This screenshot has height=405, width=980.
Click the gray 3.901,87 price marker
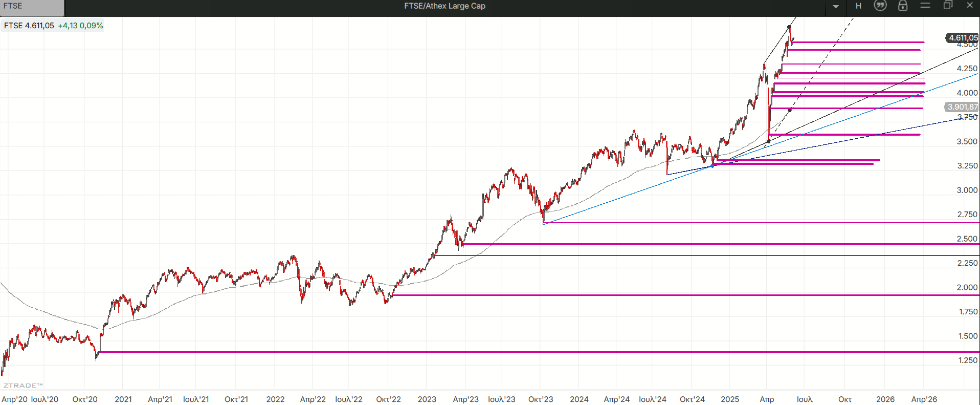pos(962,107)
